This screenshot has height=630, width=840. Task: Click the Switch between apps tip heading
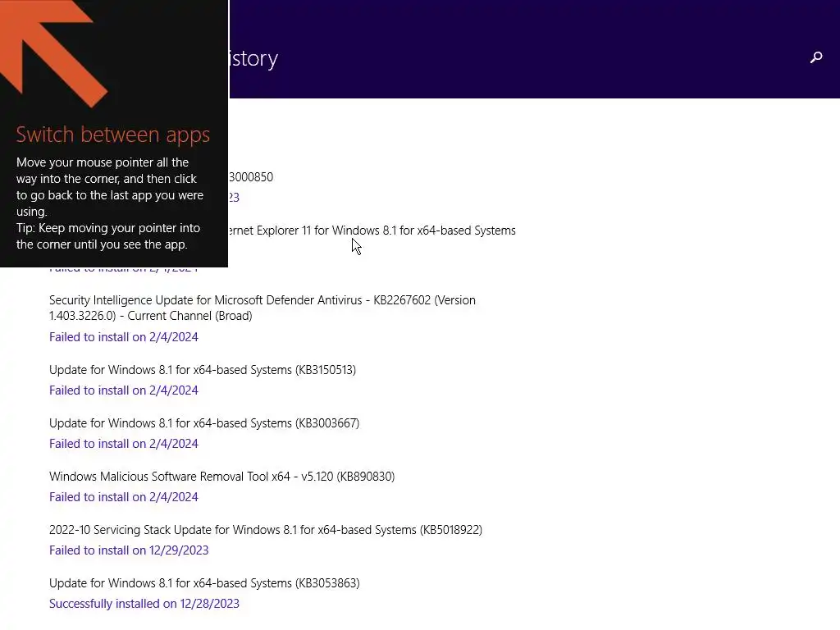[113, 135]
